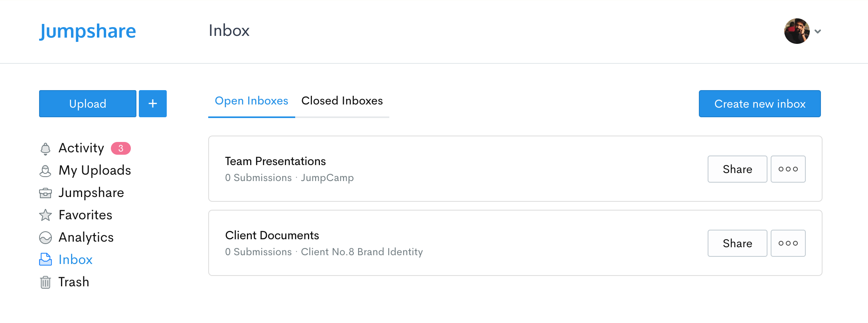Image resolution: width=868 pixels, height=323 pixels.
Task: Click the My Uploads person icon
Action: point(45,171)
